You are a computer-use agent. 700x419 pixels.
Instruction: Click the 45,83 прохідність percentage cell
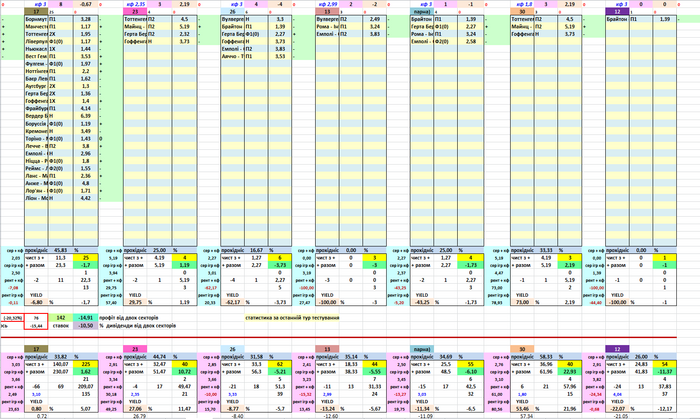[61, 250]
